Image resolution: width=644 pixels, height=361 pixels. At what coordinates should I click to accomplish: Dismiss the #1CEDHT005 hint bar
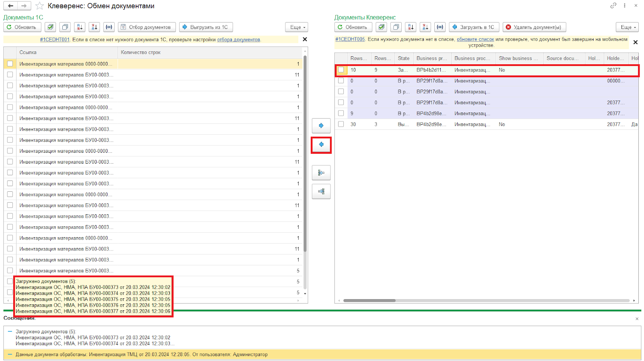click(x=636, y=42)
